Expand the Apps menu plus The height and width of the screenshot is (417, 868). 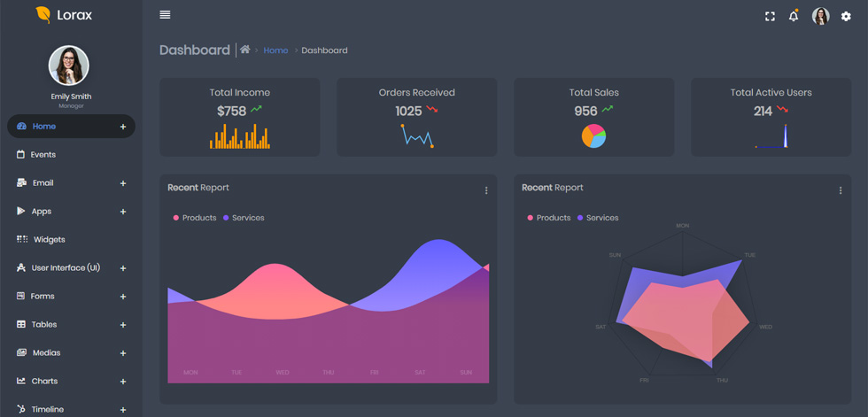[123, 212]
